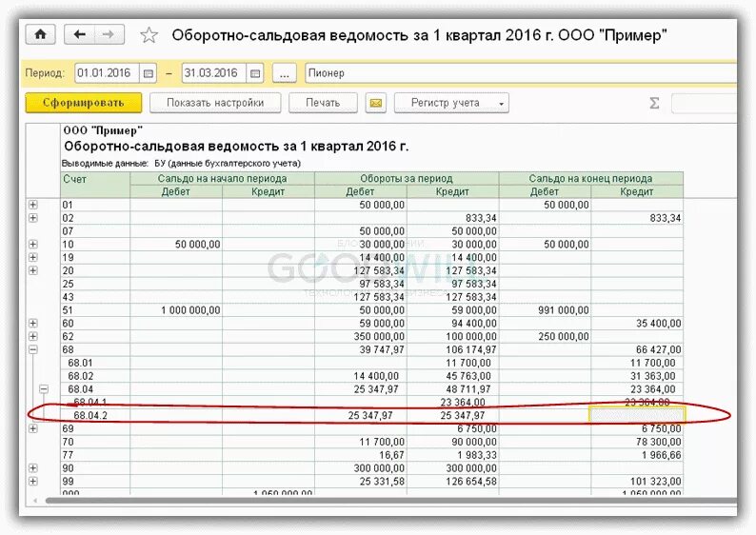The width and height of the screenshot is (756, 535).
Task: Click value 106 174,97 in row 68
Action: [471, 349]
